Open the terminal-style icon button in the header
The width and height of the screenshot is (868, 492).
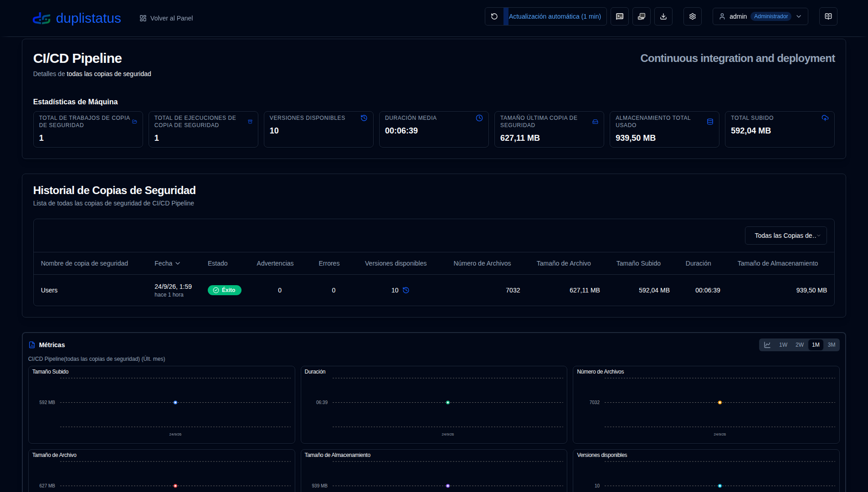(620, 16)
